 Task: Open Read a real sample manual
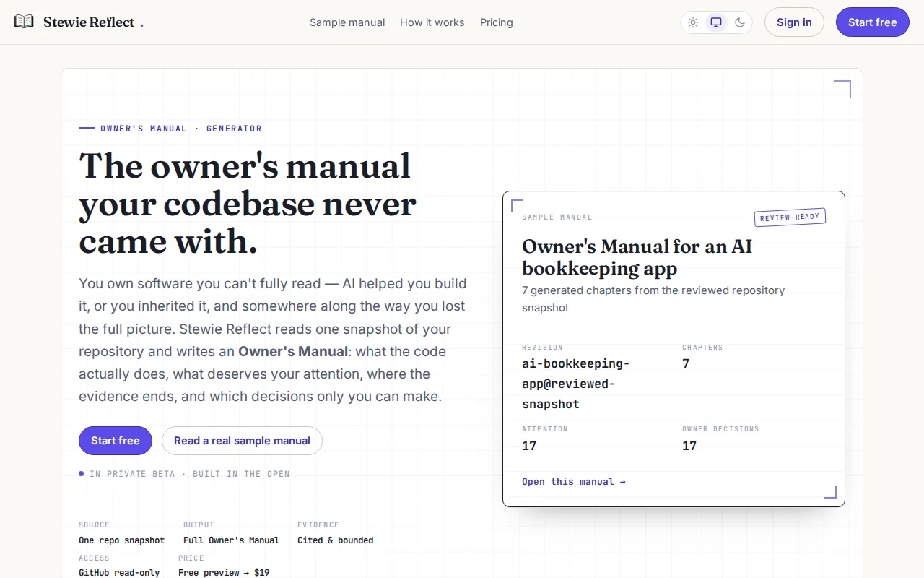[242, 441]
